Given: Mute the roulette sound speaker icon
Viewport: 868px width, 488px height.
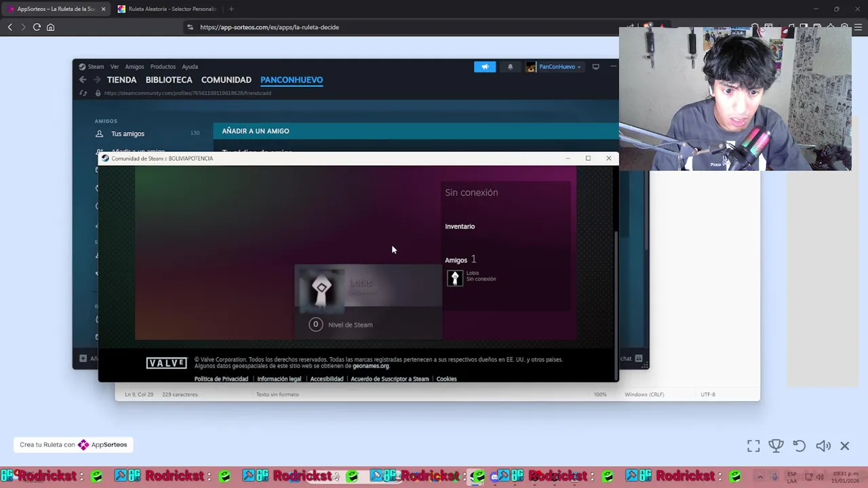Looking at the screenshot, I should (823, 445).
